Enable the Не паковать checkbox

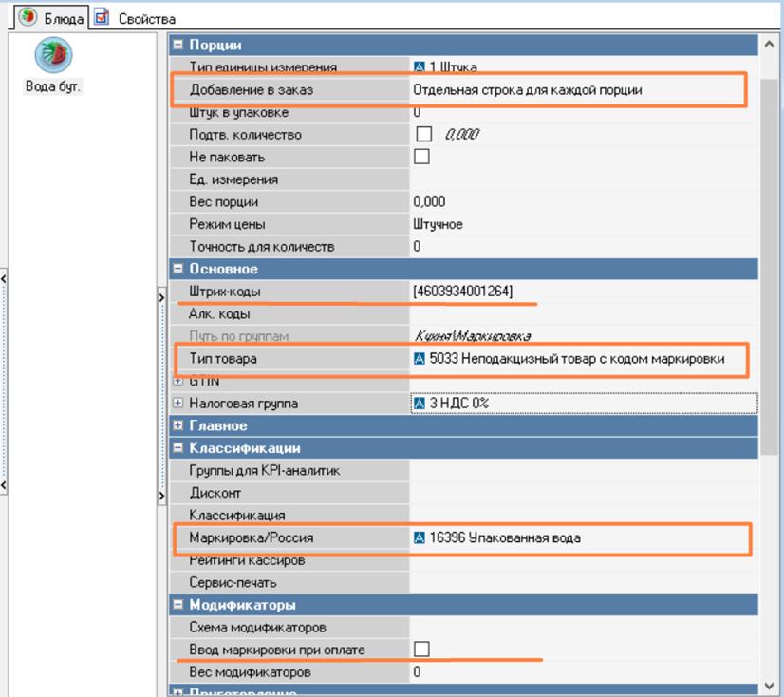point(423,157)
